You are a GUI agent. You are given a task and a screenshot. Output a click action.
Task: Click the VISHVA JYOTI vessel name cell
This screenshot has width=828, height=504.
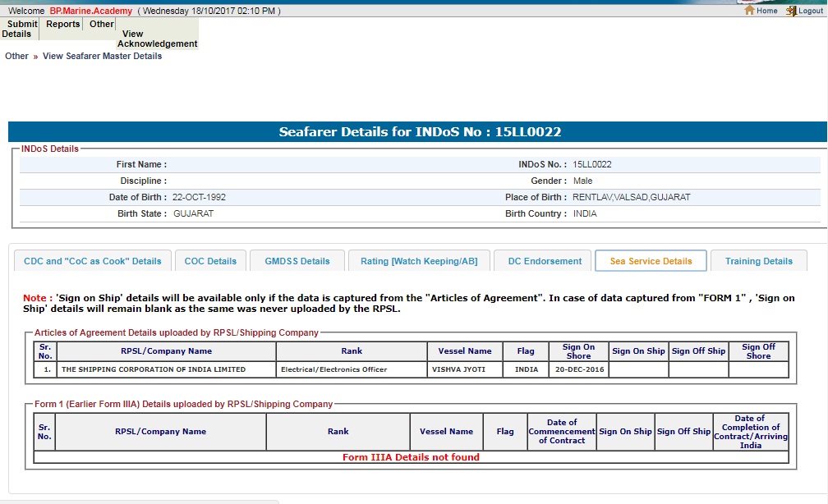coord(458,369)
